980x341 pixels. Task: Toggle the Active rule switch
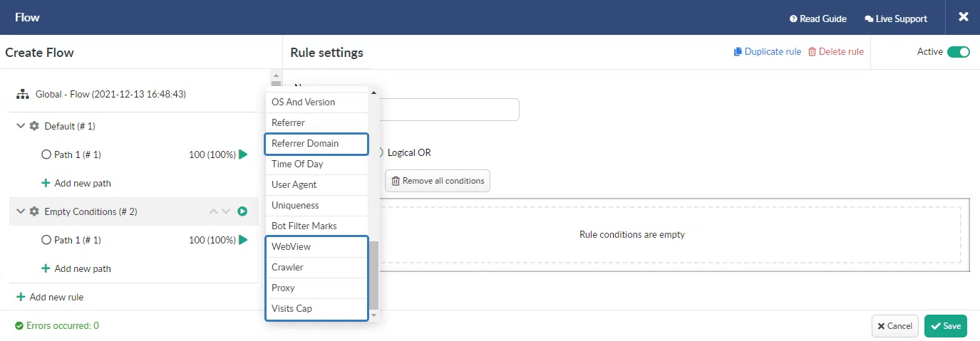[958, 52]
